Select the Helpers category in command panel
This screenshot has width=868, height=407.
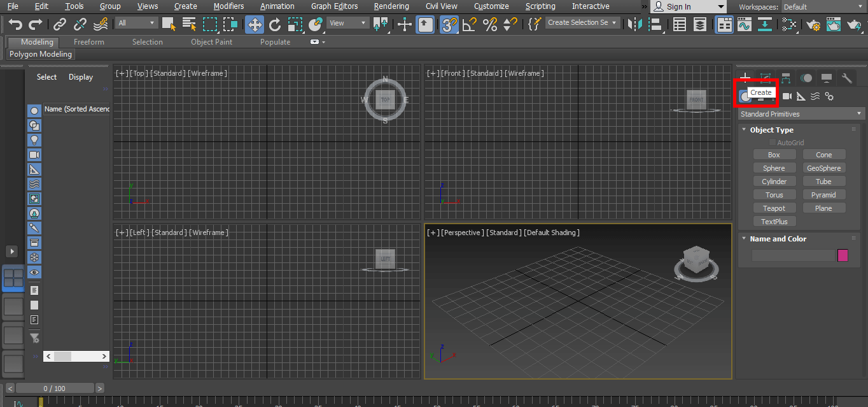801,96
